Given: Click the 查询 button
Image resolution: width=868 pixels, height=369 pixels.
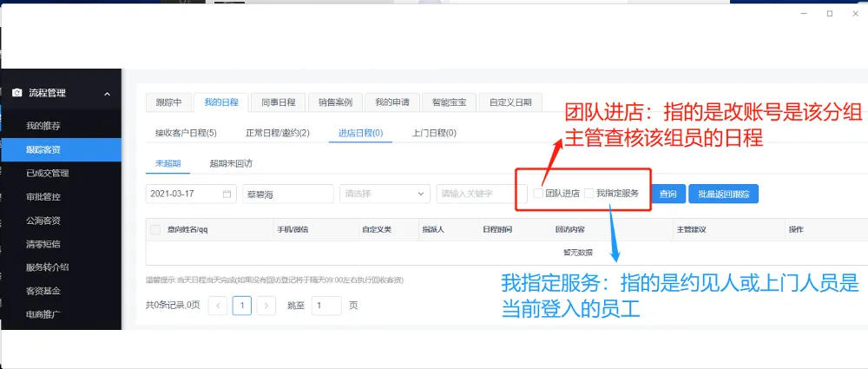Looking at the screenshot, I should [668, 194].
